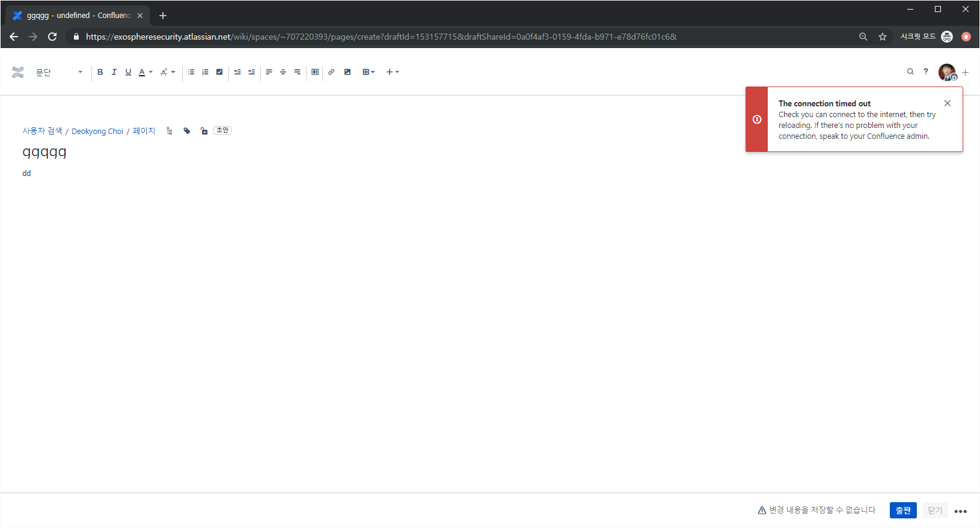Click the Confluence logo icon
The height and width of the screenshot is (528, 980).
point(18,72)
